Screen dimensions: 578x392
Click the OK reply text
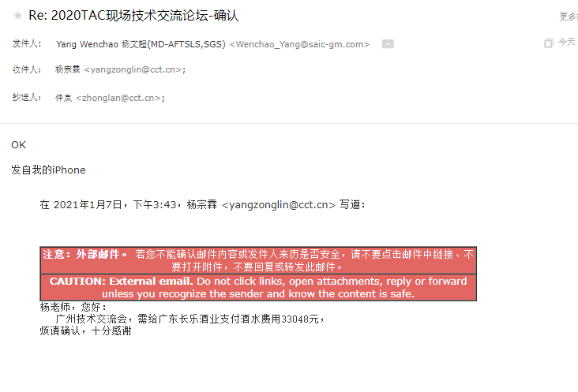tap(19, 145)
